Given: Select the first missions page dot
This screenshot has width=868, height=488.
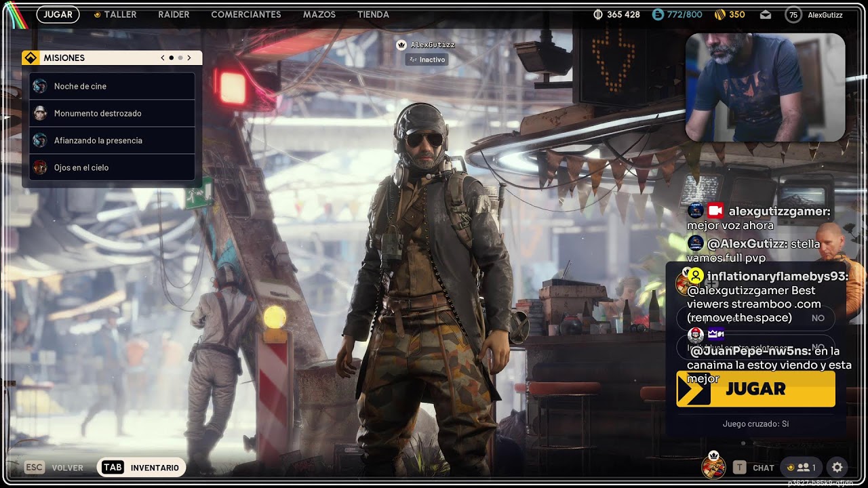Looking at the screenshot, I should (x=172, y=58).
